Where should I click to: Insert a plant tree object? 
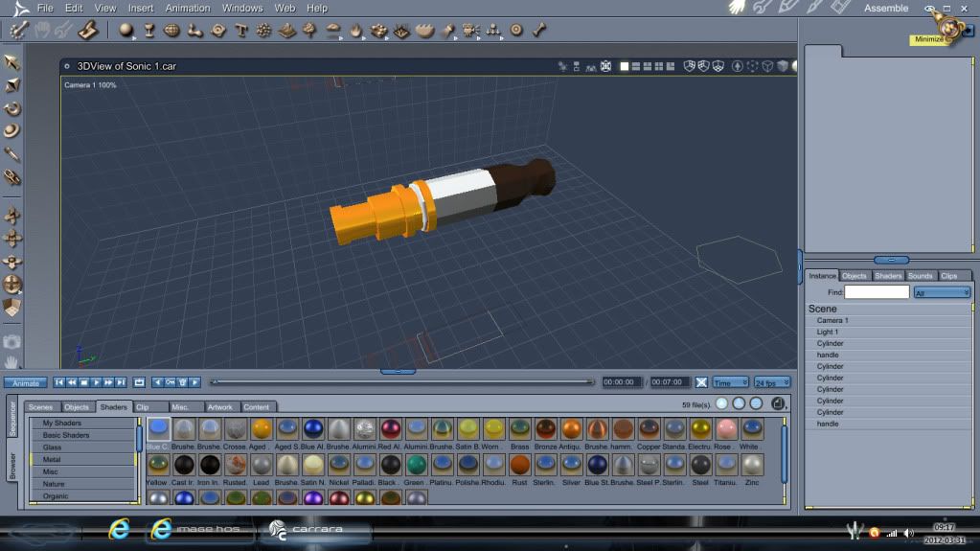(x=310, y=30)
